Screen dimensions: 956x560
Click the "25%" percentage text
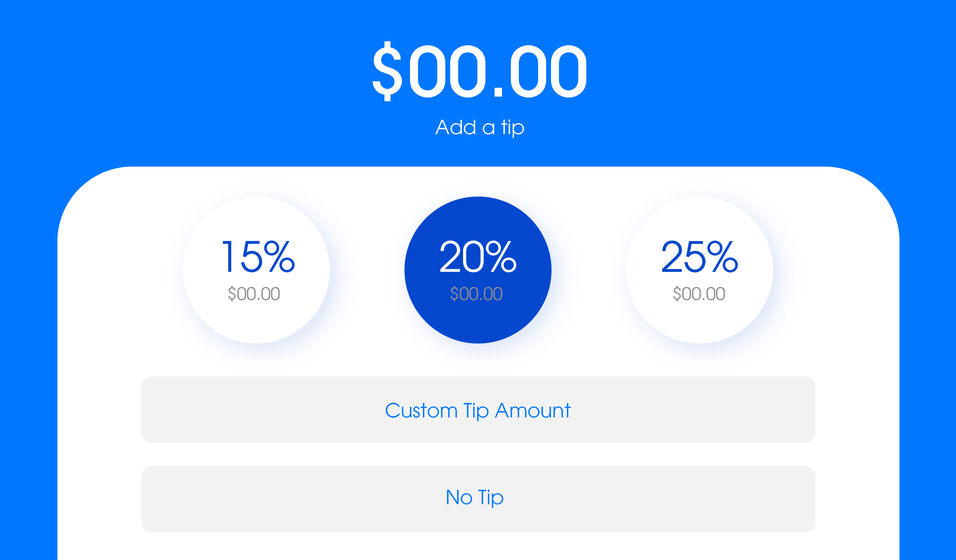699,257
